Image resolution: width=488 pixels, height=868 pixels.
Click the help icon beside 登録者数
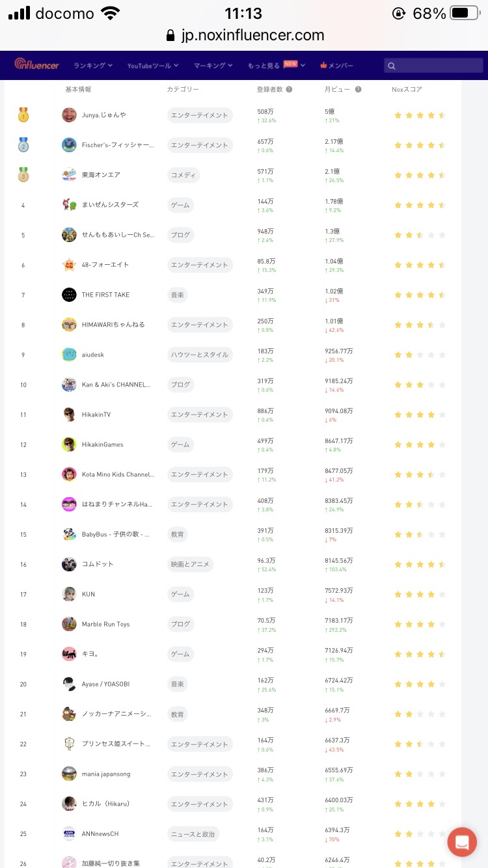coord(289,90)
